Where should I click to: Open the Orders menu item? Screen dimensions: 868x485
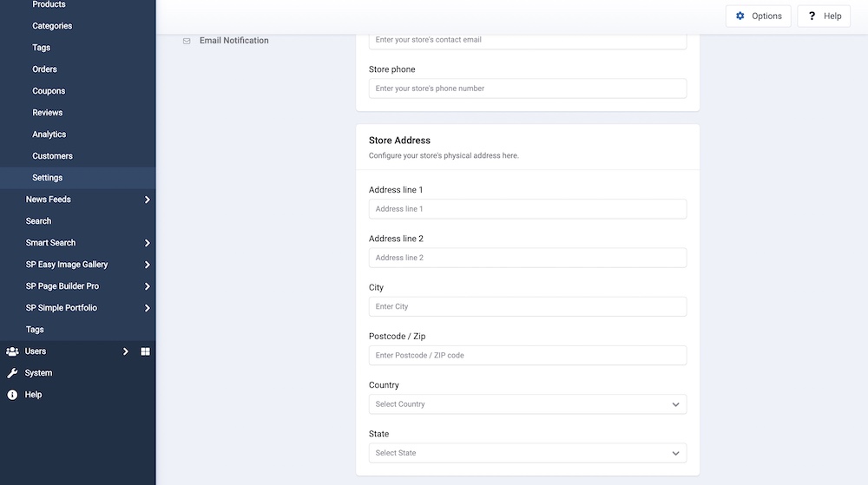click(45, 69)
